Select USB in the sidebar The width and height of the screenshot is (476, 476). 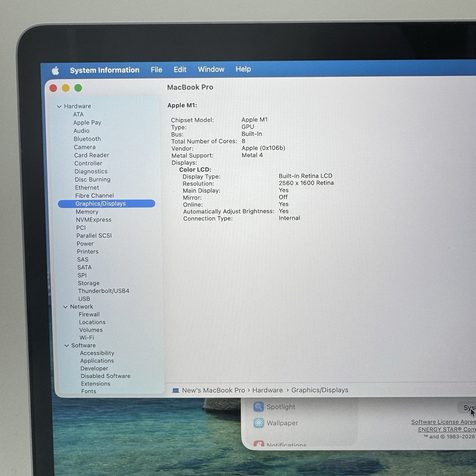coord(84,299)
